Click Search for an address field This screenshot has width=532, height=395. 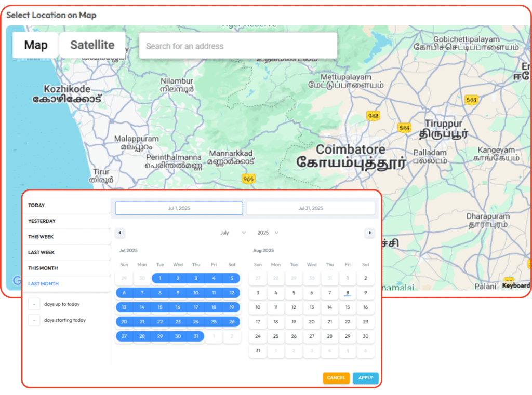pyautogui.click(x=238, y=46)
